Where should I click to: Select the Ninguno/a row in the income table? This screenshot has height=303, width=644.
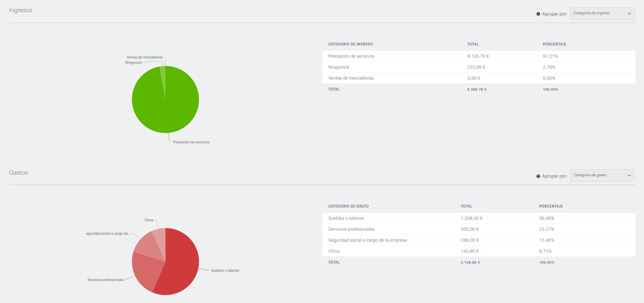(x=479, y=67)
